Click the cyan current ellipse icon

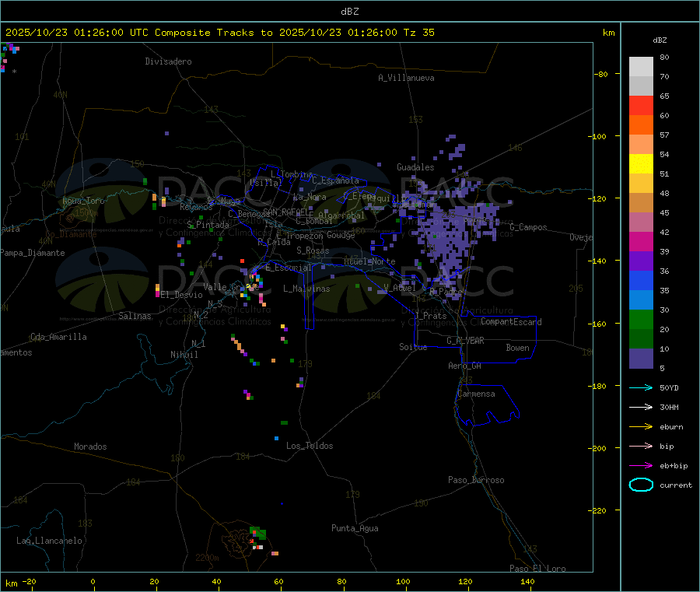(641, 485)
